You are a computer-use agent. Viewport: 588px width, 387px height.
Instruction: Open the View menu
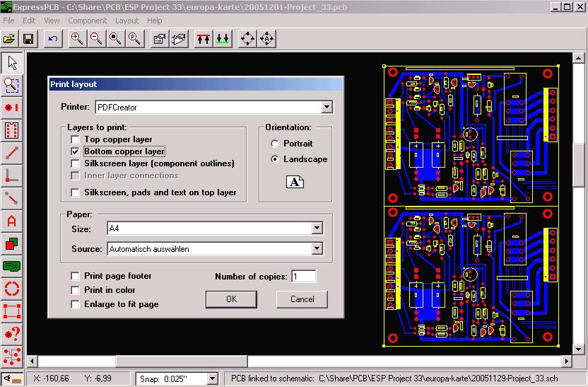coord(52,21)
